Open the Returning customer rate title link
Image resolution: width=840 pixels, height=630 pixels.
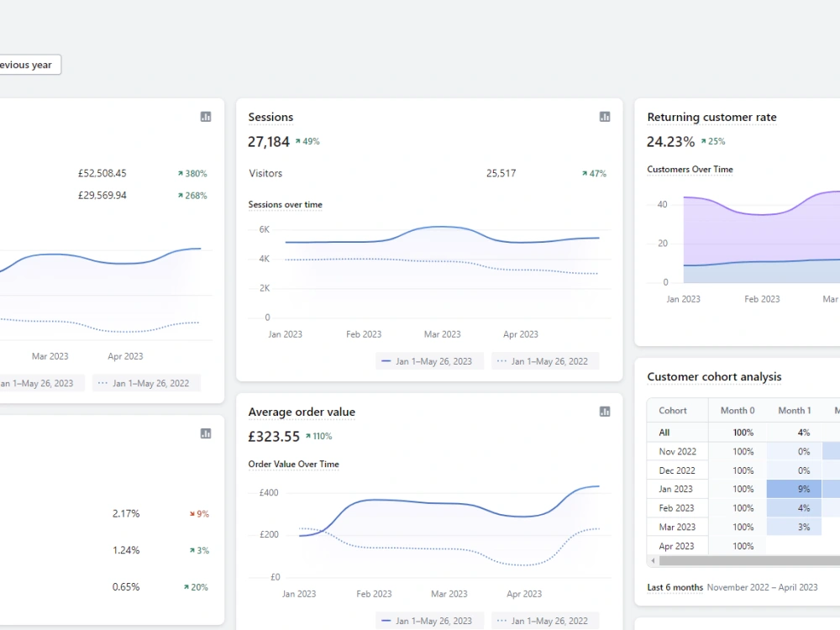coord(711,118)
